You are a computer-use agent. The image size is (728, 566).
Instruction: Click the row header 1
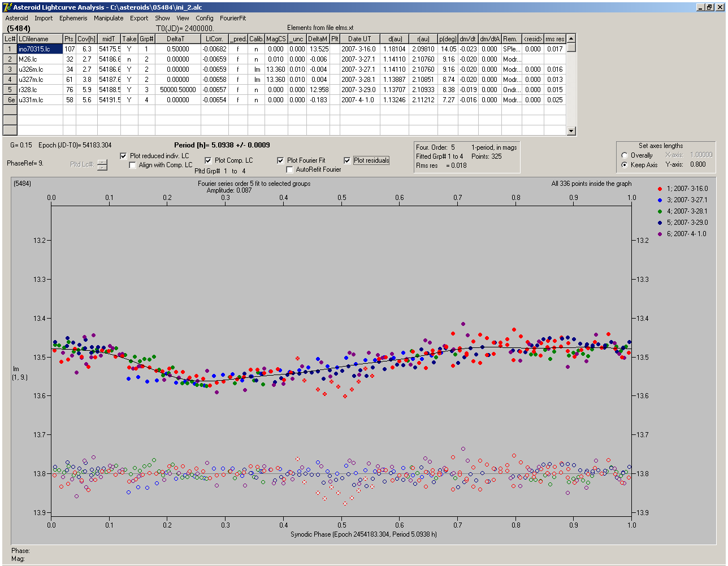[x=10, y=49]
